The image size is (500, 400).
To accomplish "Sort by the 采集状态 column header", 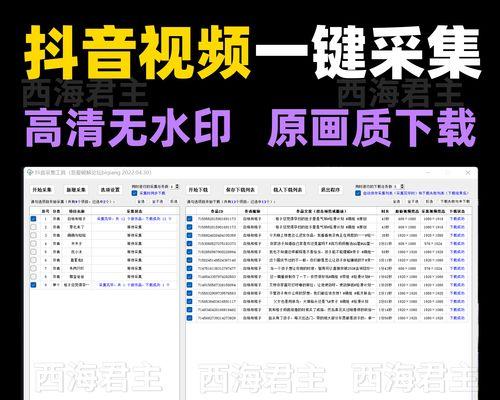I will pyautogui.click(x=135, y=211).
